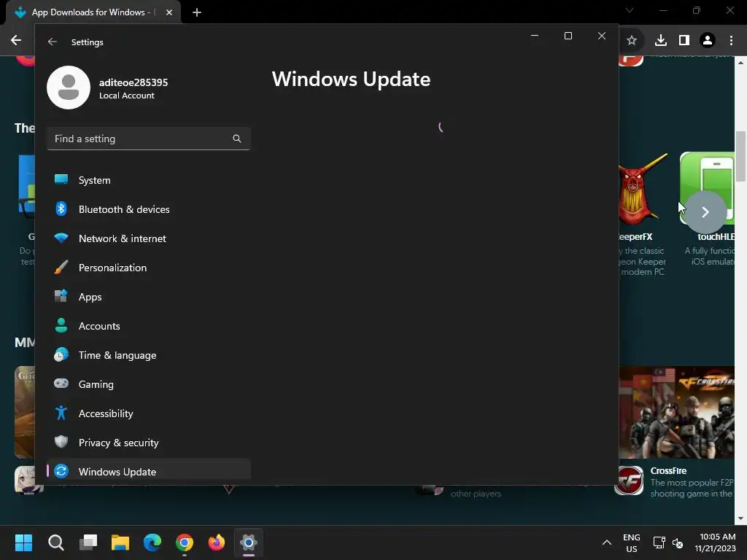
Task: Switch to Google Chrome on taskbar
Action: click(x=185, y=542)
